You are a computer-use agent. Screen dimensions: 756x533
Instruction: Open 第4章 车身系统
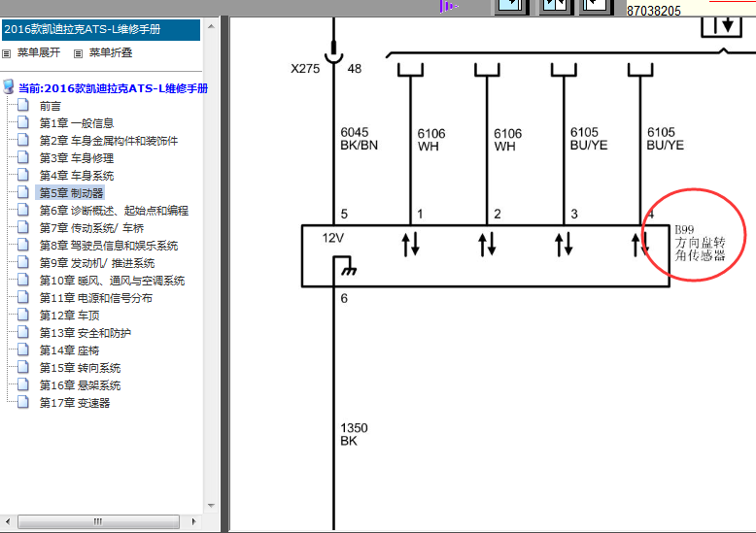[76, 176]
